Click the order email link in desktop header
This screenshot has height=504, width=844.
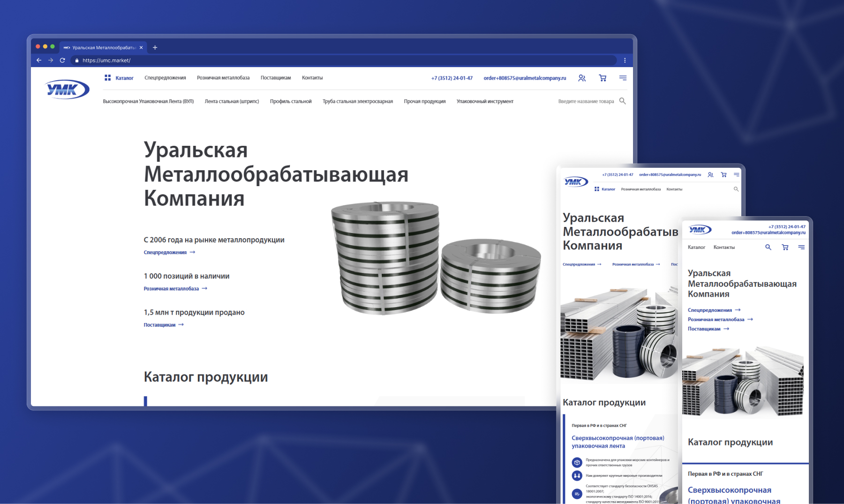click(525, 78)
